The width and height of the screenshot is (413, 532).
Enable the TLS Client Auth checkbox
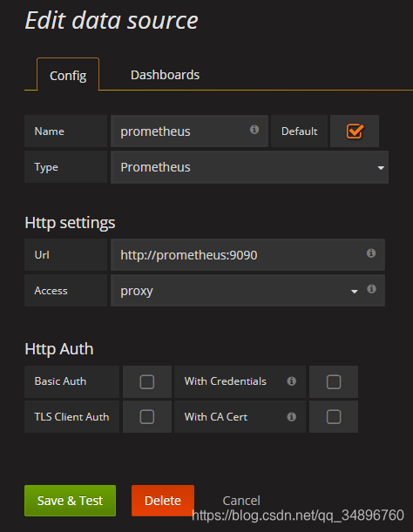pyautogui.click(x=147, y=417)
